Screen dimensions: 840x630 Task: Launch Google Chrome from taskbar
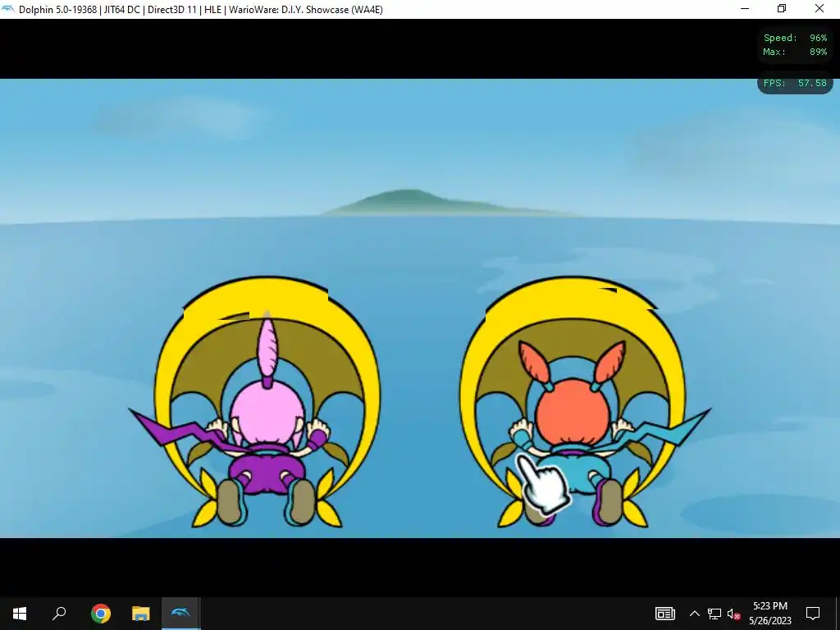click(x=100, y=614)
